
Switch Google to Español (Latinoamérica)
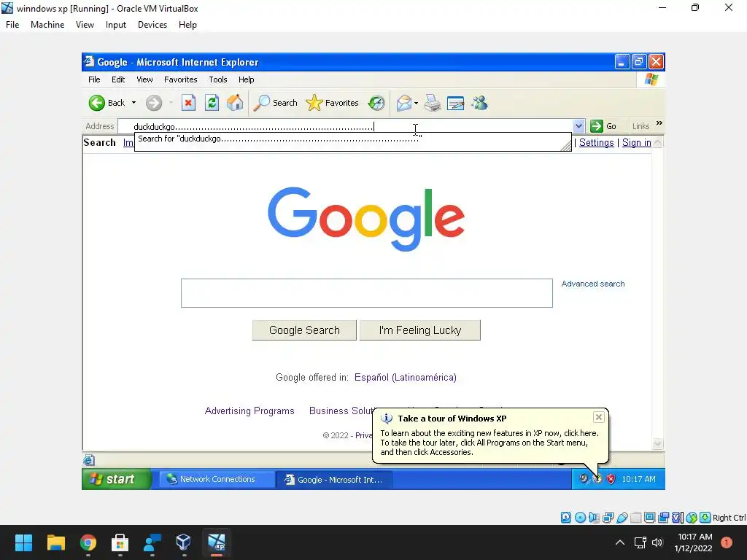406,377
